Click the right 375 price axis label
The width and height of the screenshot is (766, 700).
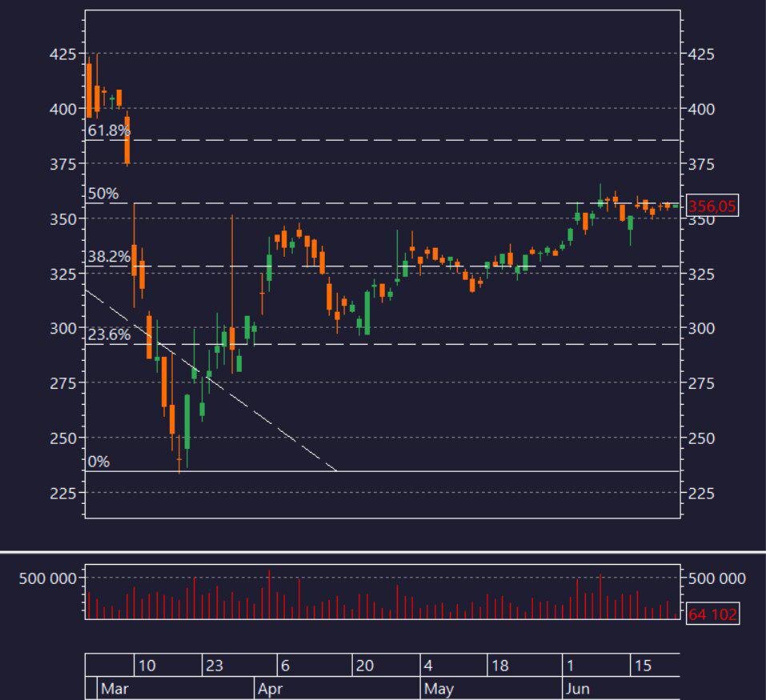click(701, 164)
